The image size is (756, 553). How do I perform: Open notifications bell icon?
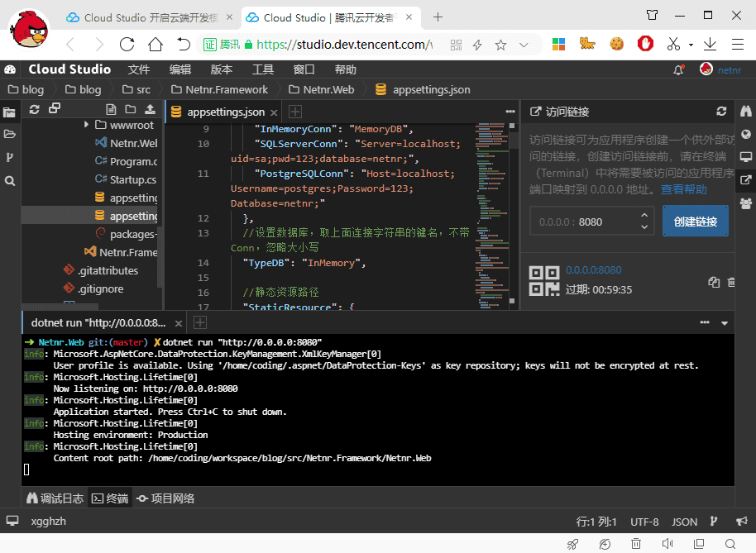click(679, 70)
